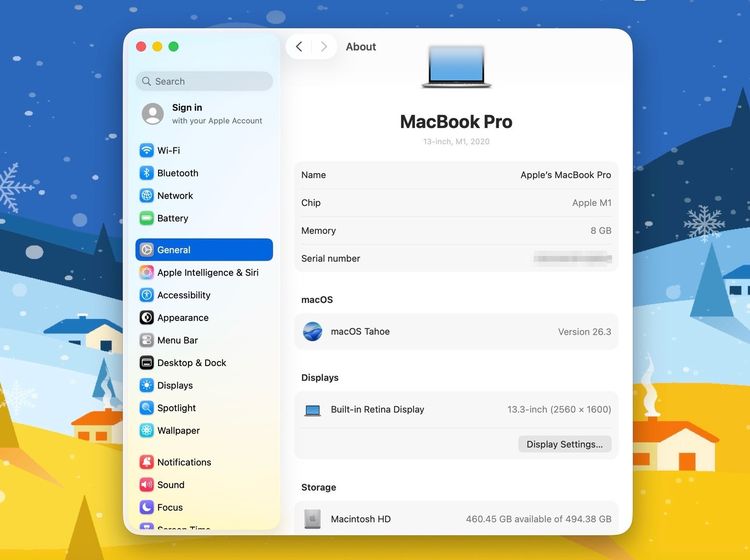750x560 pixels.
Task: Click the Apple Intelligence & Siri icon
Action: click(x=146, y=272)
